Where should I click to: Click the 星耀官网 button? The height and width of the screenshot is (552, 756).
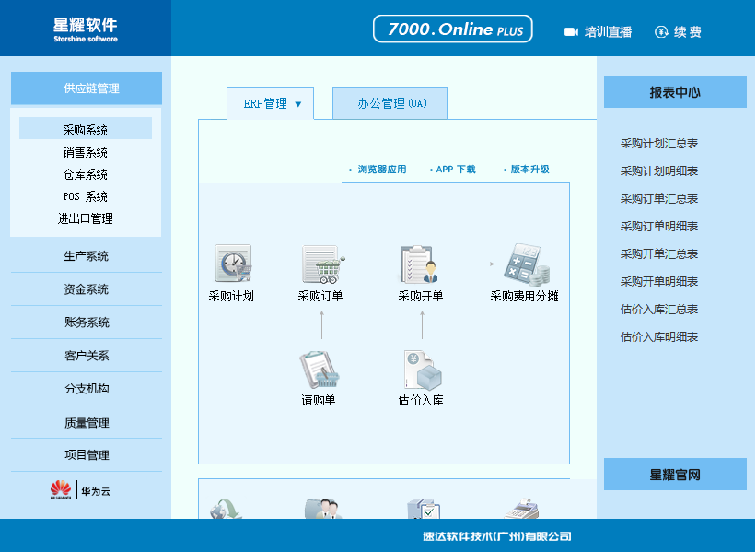[x=675, y=475]
